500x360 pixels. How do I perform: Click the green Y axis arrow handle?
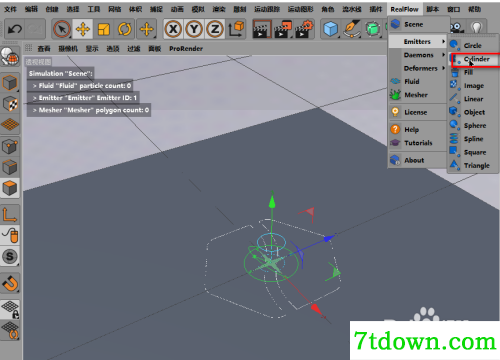pos(272,201)
